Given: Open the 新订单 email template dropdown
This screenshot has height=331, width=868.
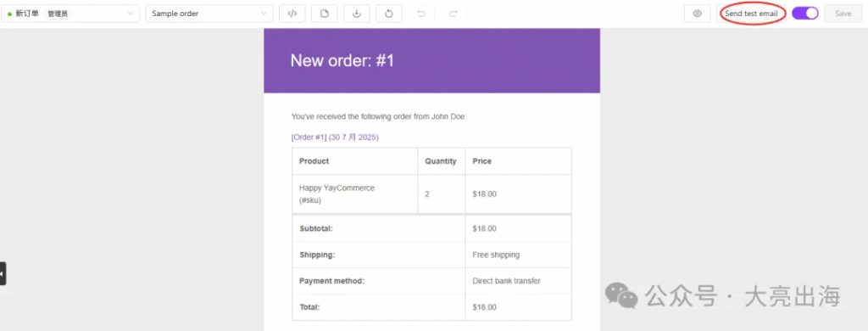Looking at the screenshot, I should (70, 14).
